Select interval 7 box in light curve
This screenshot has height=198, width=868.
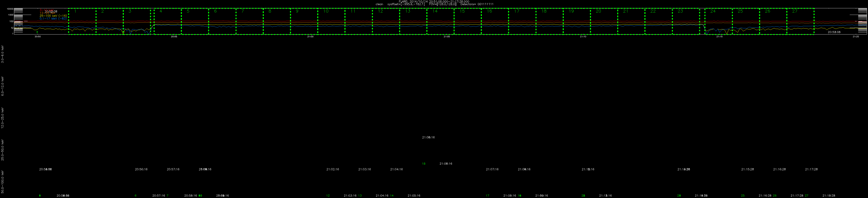(250, 21)
